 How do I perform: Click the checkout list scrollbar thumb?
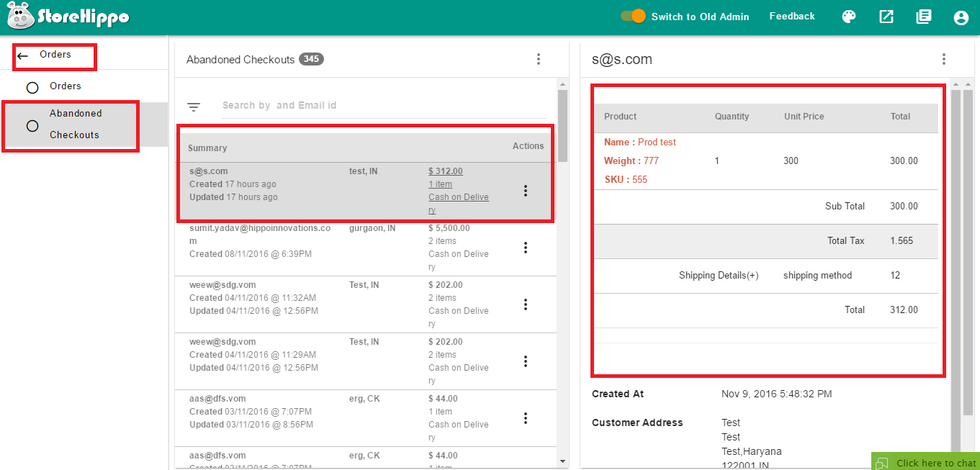click(x=562, y=125)
